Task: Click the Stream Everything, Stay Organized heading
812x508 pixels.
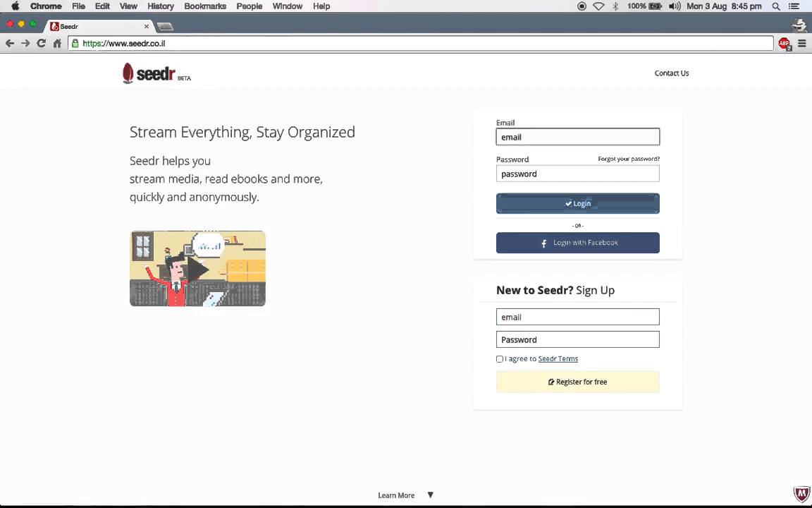Action: pyautogui.click(x=242, y=132)
